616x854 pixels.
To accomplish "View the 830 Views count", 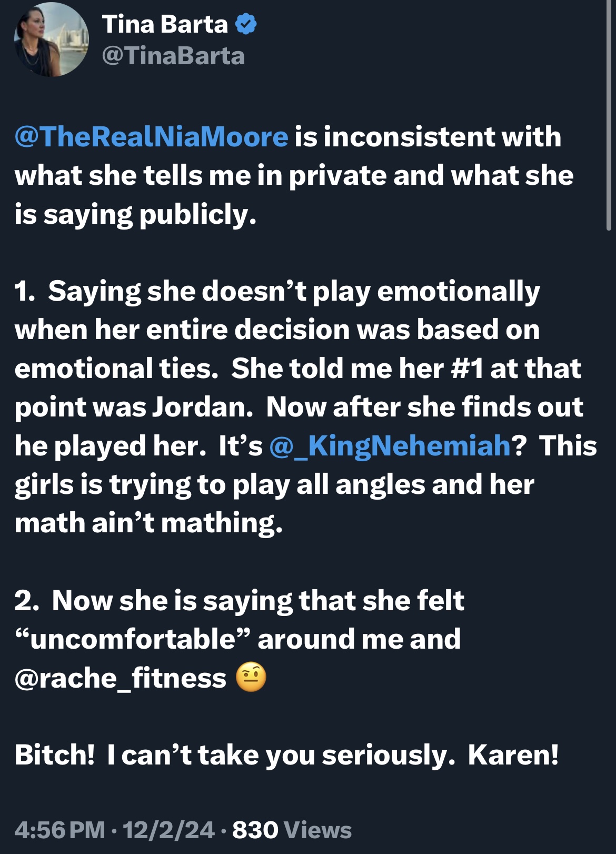I will [292, 830].
